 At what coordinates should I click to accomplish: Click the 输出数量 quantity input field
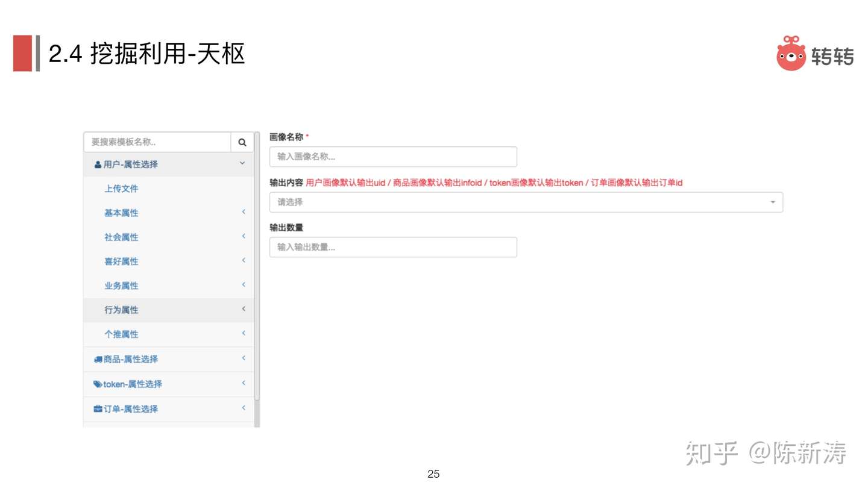pos(392,246)
